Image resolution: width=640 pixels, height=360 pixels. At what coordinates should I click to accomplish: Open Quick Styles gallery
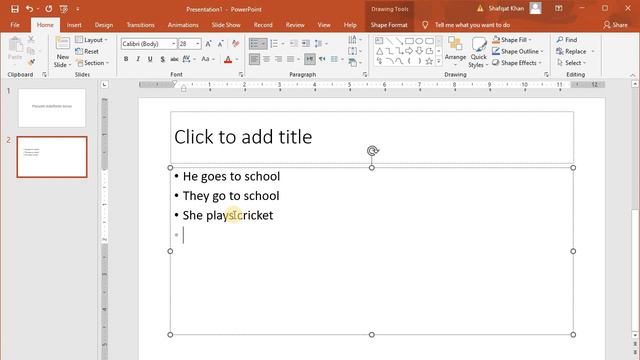coord(478,52)
